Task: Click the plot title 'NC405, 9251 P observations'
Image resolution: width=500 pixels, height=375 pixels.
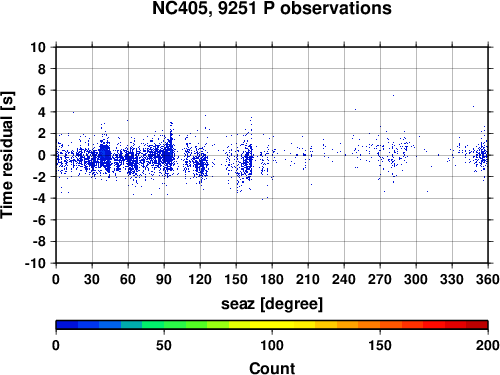Action: tap(272, 8)
